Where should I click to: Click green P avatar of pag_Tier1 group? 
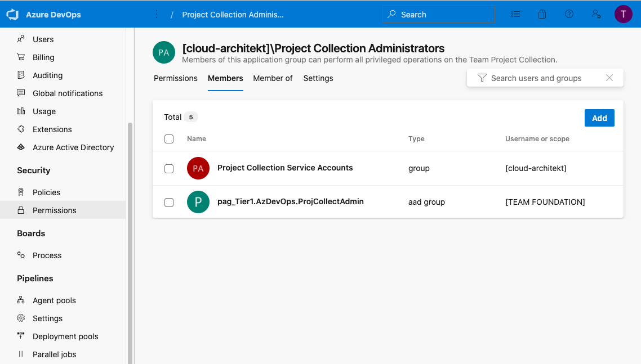[x=198, y=202]
